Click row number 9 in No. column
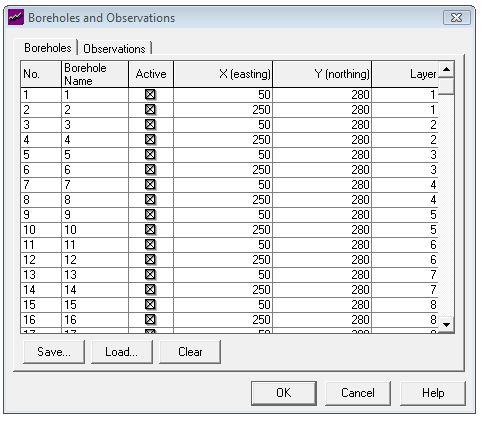481x421 pixels. 41,215
